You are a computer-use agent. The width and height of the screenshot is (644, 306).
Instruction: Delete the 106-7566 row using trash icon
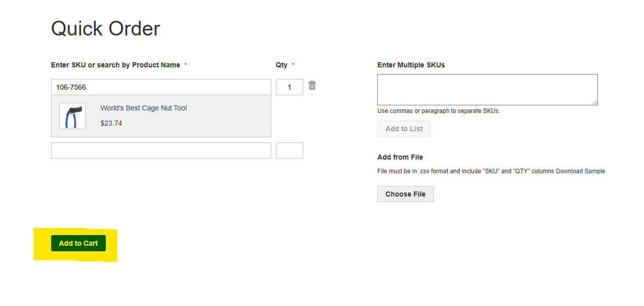tap(312, 86)
